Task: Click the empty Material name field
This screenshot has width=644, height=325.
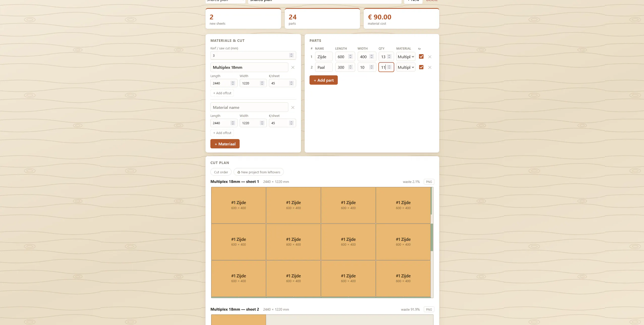Action: pyautogui.click(x=249, y=107)
